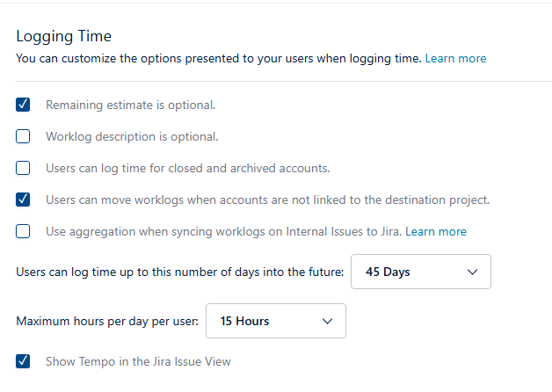Click the move worklogs to destination project text
This screenshot has width=552, height=392.
(267, 200)
